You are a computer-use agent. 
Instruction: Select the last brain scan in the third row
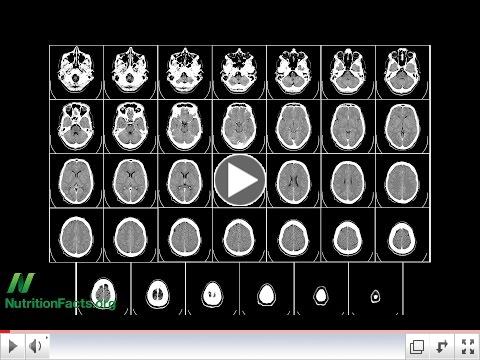point(403,181)
